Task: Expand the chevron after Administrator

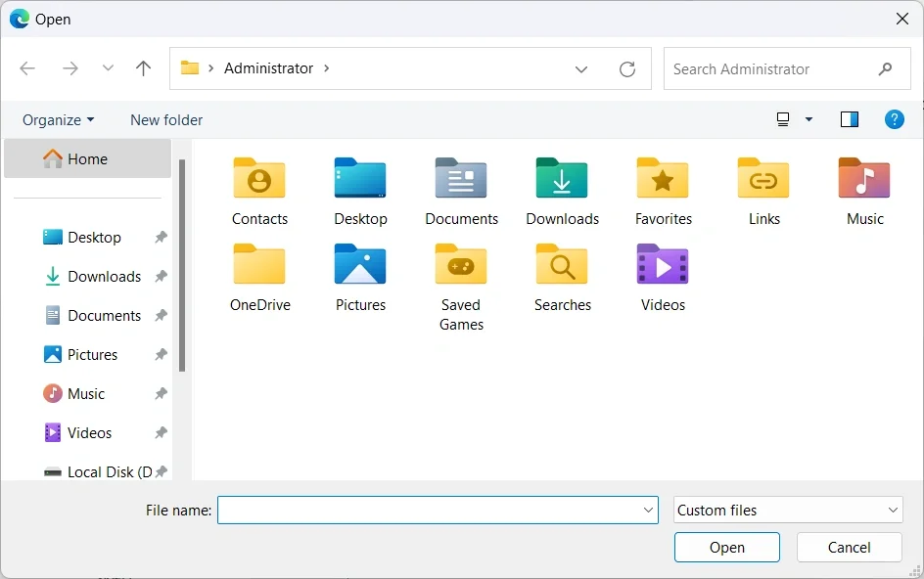Action: click(x=327, y=68)
